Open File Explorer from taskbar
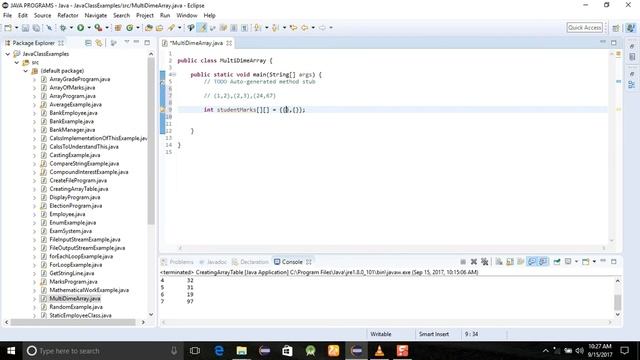 click(x=242, y=351)
